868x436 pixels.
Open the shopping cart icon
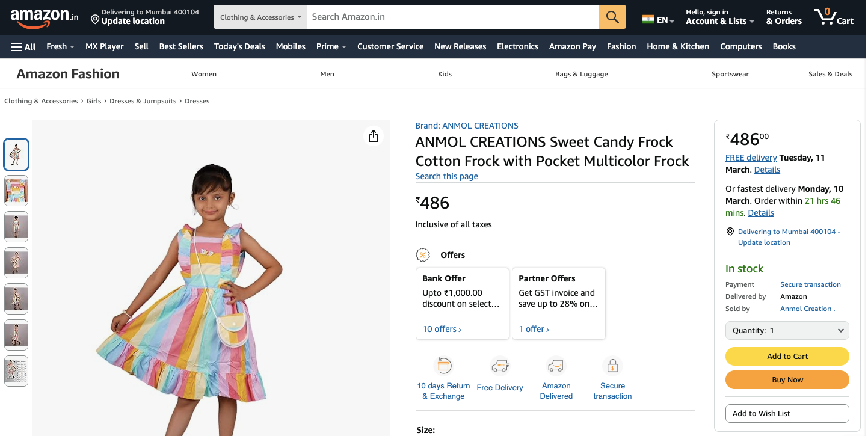click(x=833, y=17)
